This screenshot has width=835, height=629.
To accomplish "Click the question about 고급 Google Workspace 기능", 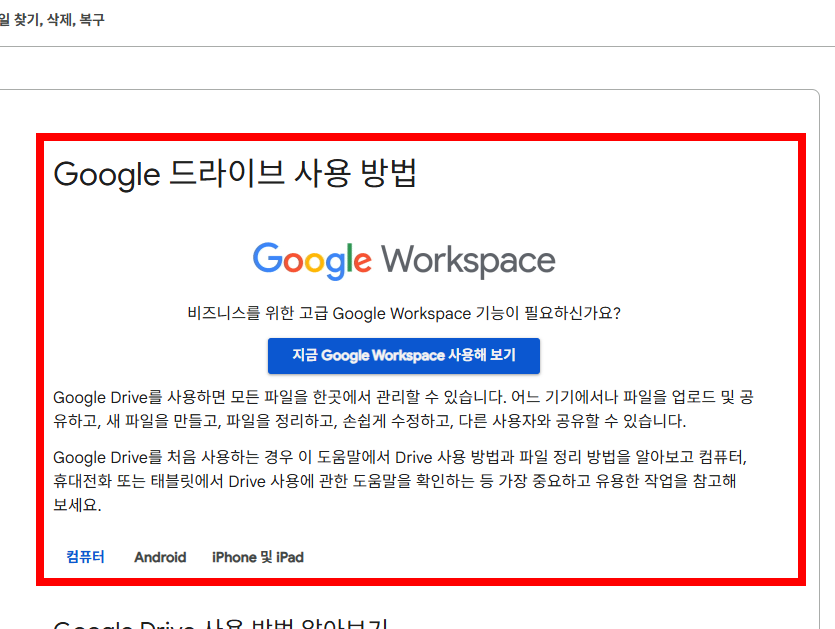I will [403, 313].
